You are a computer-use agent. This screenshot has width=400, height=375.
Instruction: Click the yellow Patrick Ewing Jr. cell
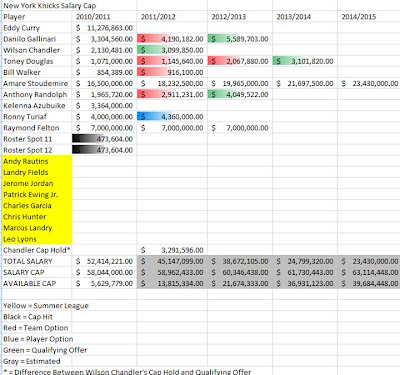[37, 195]
